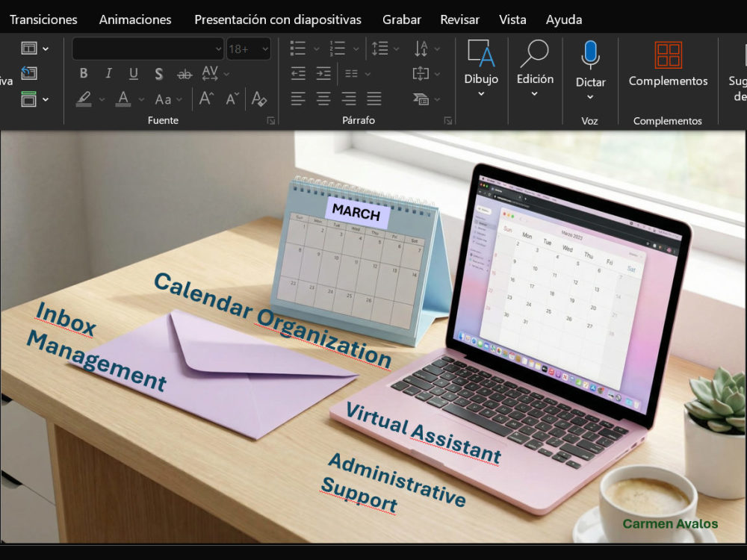Open Transiciones tab
Viewport: 747px width, 560px height.
[x=43, y=19]
